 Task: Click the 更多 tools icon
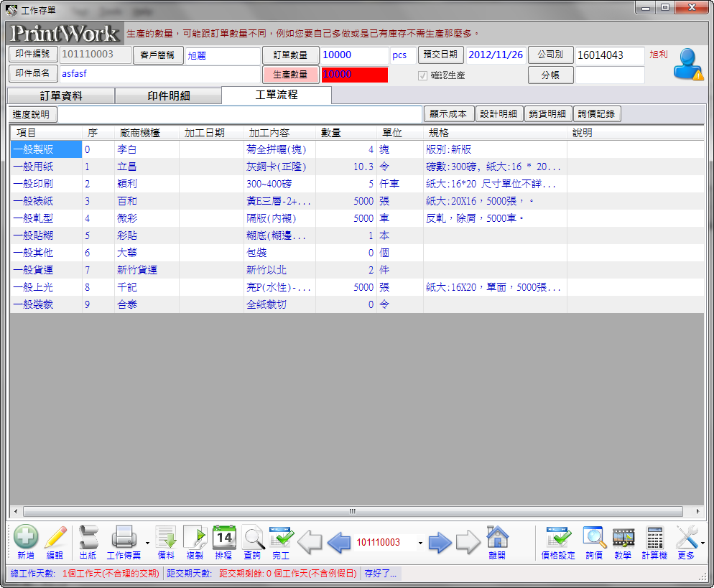pos(687,537)
